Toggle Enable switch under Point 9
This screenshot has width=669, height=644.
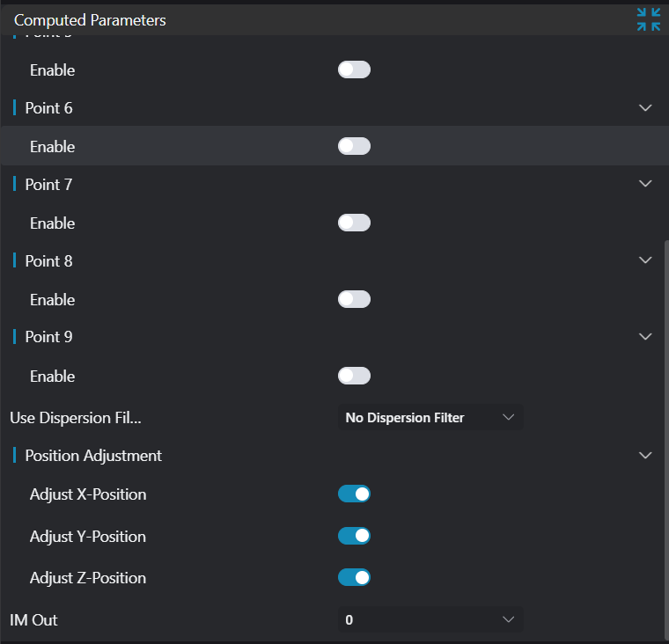(x=354, y=376)
